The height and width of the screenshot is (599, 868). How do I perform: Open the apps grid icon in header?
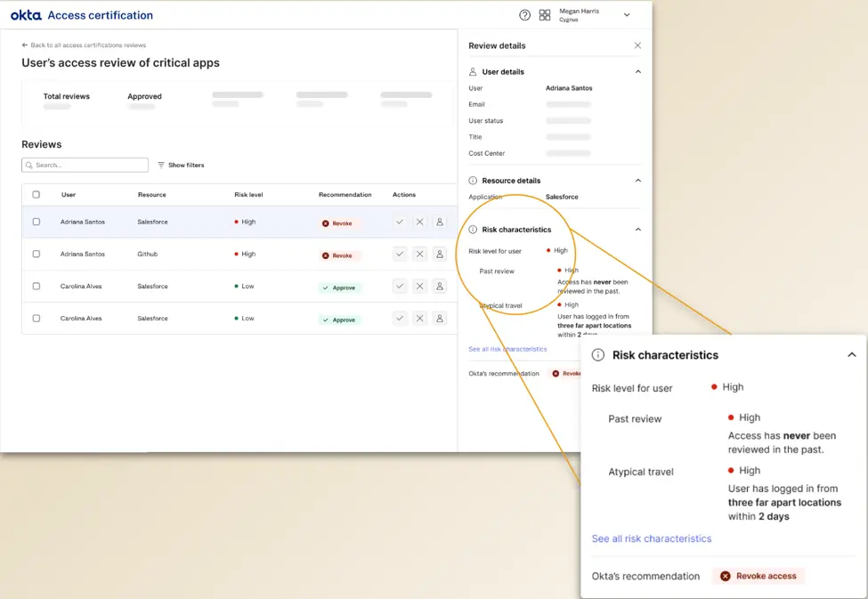click(x=545, y=15)
